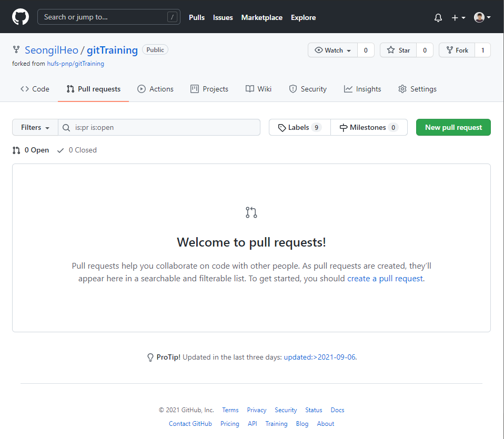Open the Pricing footer link
Viewport: 504px width, 439px height.
point(230,424)
